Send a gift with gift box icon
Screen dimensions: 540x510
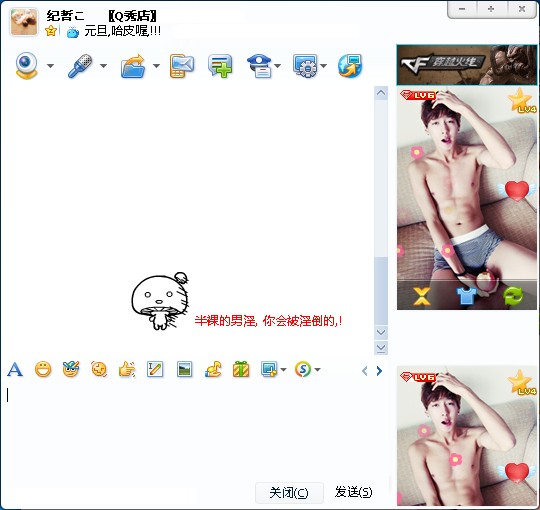pos(241,370)
